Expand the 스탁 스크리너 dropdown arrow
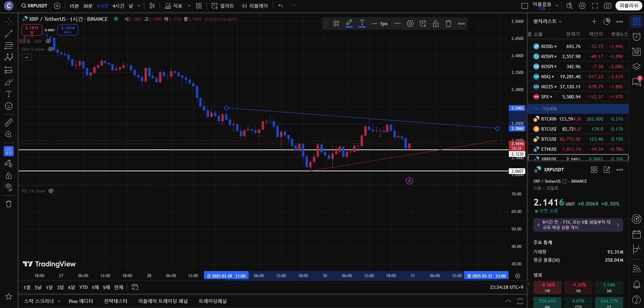 point(59,301)
